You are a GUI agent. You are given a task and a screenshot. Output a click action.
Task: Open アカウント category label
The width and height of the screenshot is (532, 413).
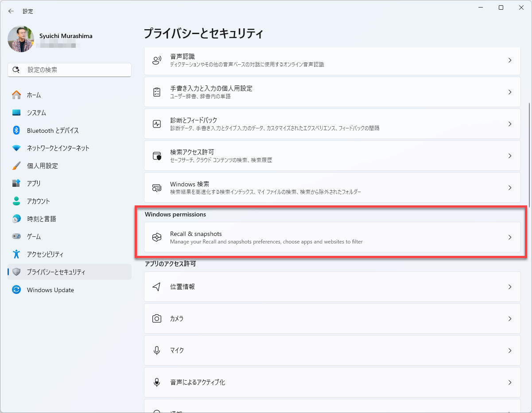tap(39, 201)
